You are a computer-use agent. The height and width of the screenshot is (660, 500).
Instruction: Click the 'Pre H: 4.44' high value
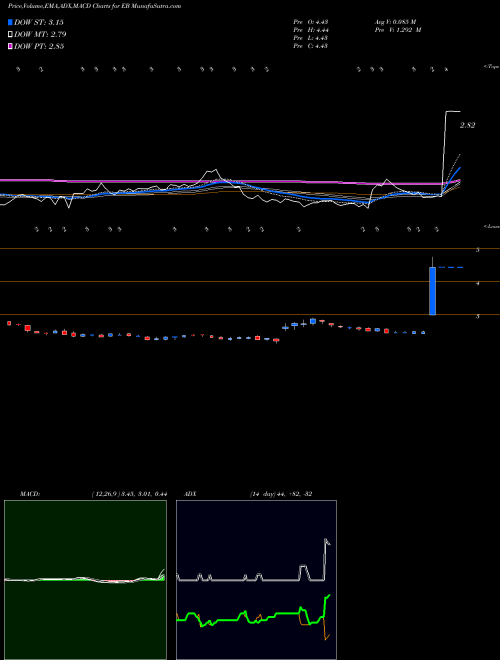click(311, 30)
